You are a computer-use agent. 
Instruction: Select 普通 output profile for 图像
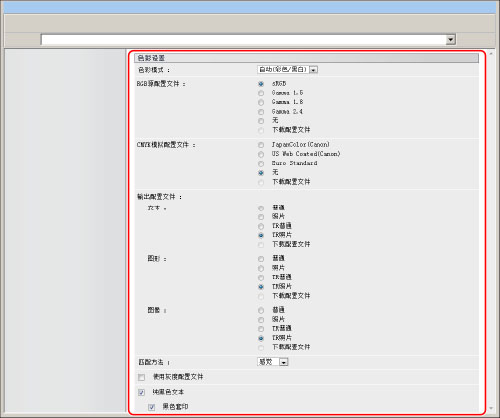point(261,311)
